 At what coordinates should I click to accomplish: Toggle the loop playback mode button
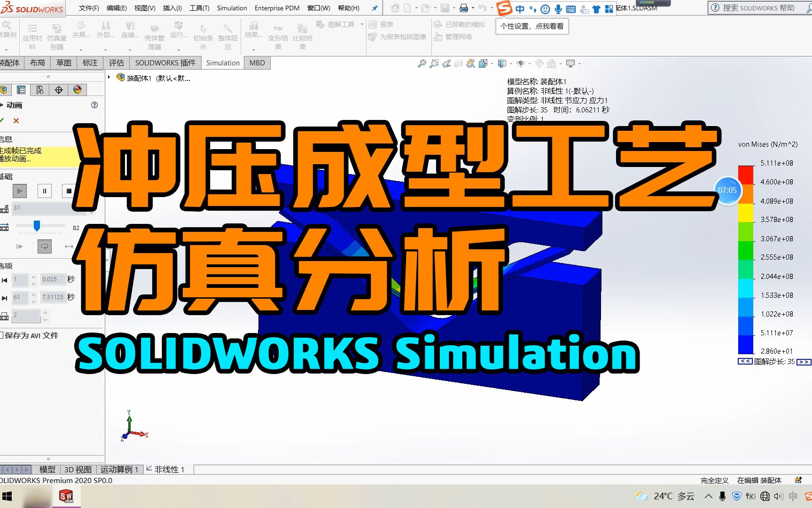tap(45, 246)
